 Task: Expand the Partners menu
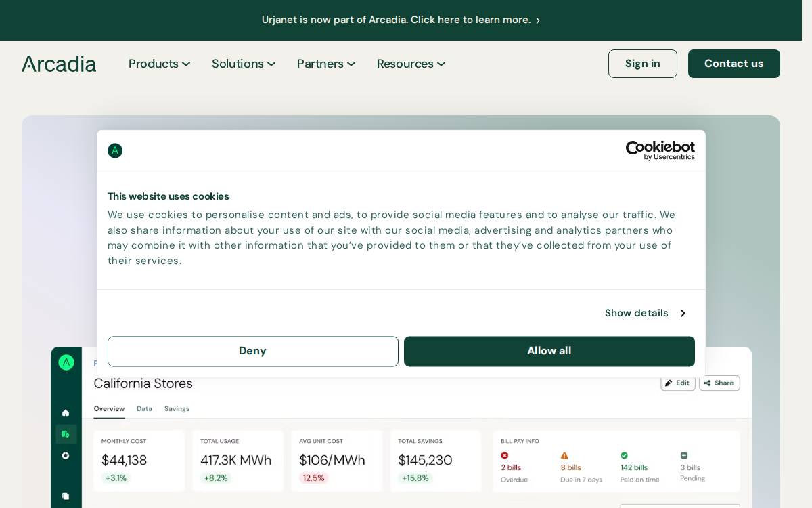[326, 64]
